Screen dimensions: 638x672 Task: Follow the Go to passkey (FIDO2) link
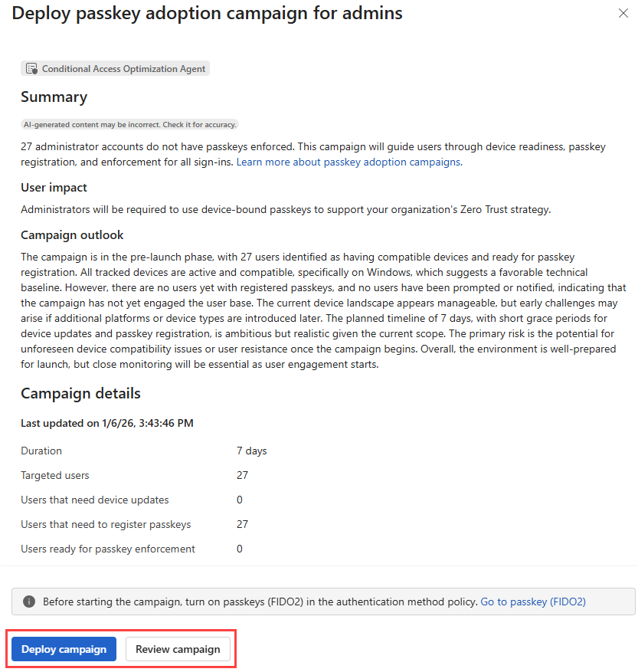pyautogui.click(x=532, y=602)
